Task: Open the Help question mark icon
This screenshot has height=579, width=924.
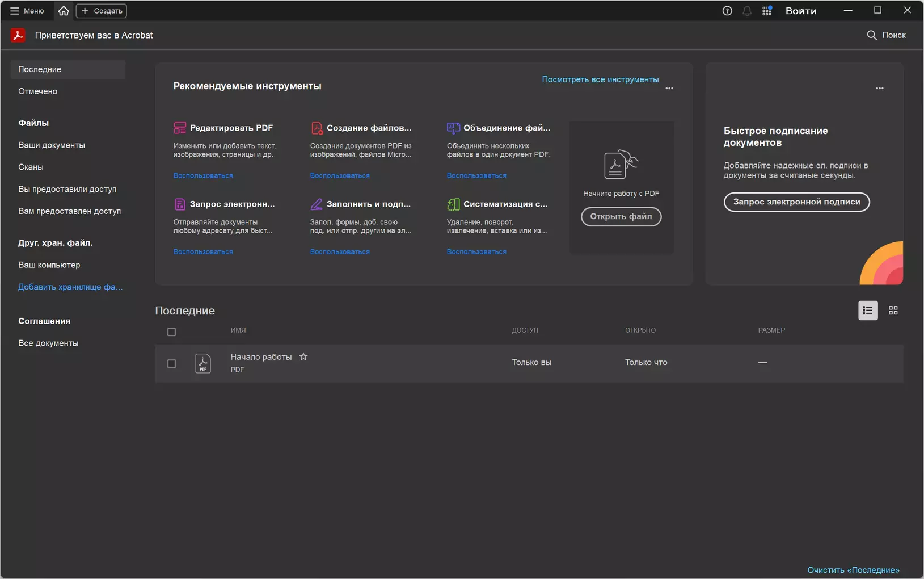Action: (x=727, y=11)
